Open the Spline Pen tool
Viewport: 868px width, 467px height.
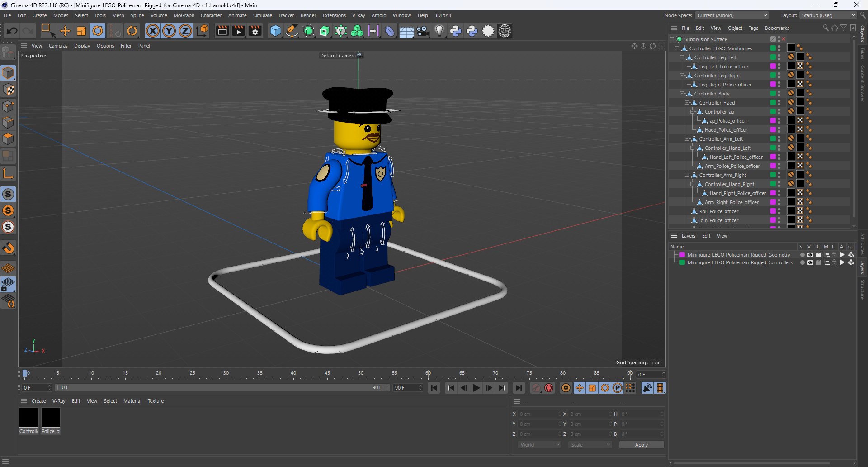[292, 31]
